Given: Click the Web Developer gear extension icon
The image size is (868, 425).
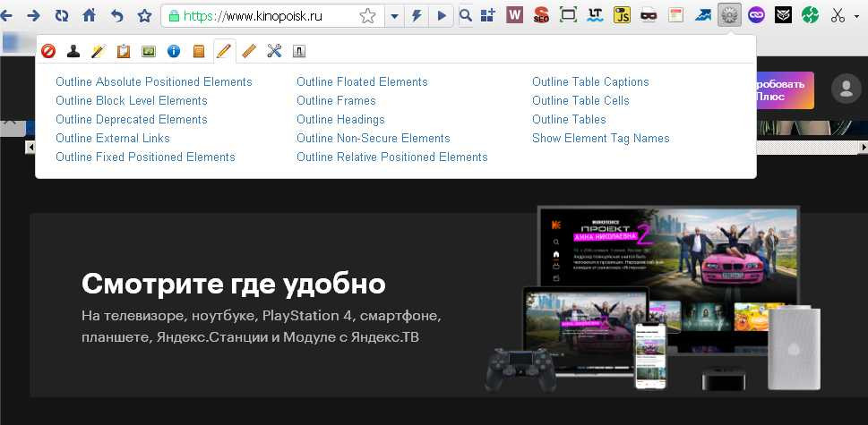Looking at the screenshot, I should pos(730,15).
